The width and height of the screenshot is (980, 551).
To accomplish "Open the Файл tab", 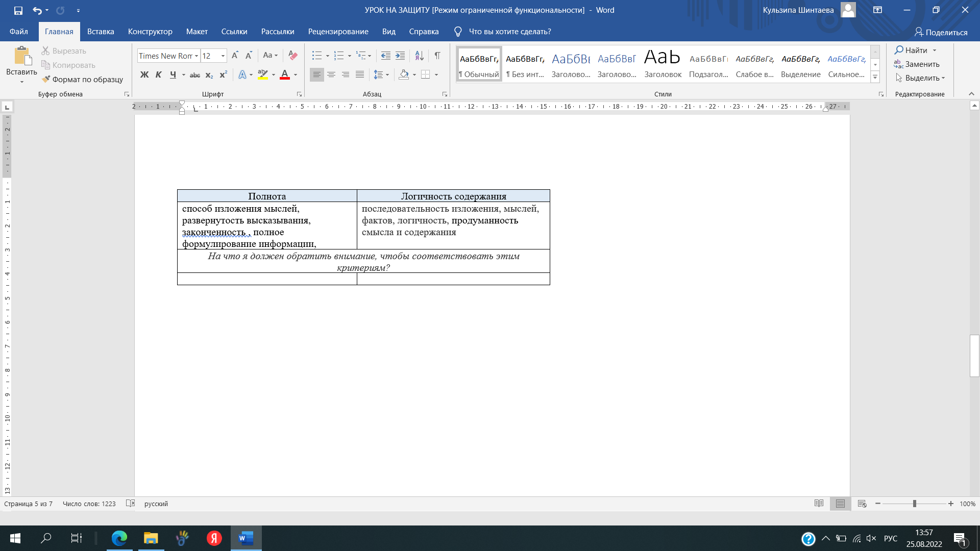I will pos(19,32).
